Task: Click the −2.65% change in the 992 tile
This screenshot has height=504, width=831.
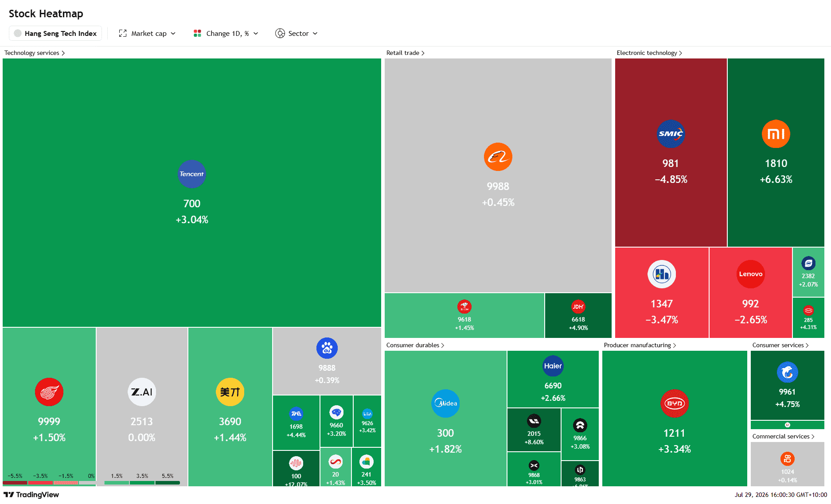Action: pyautogui.click(x=751, y=320)
